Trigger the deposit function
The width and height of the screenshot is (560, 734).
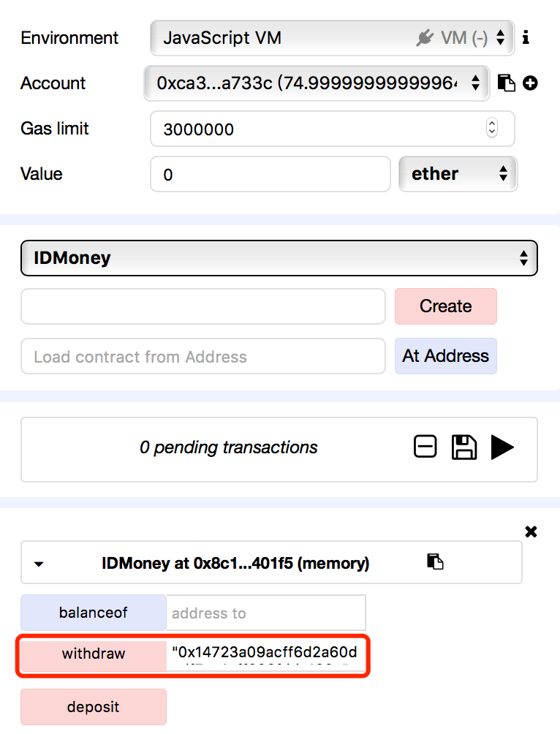click(94, 707)
